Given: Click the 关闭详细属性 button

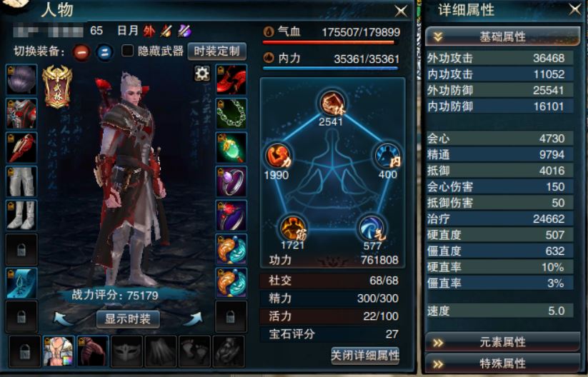Looking at the screenshot, I should point(365,356).
